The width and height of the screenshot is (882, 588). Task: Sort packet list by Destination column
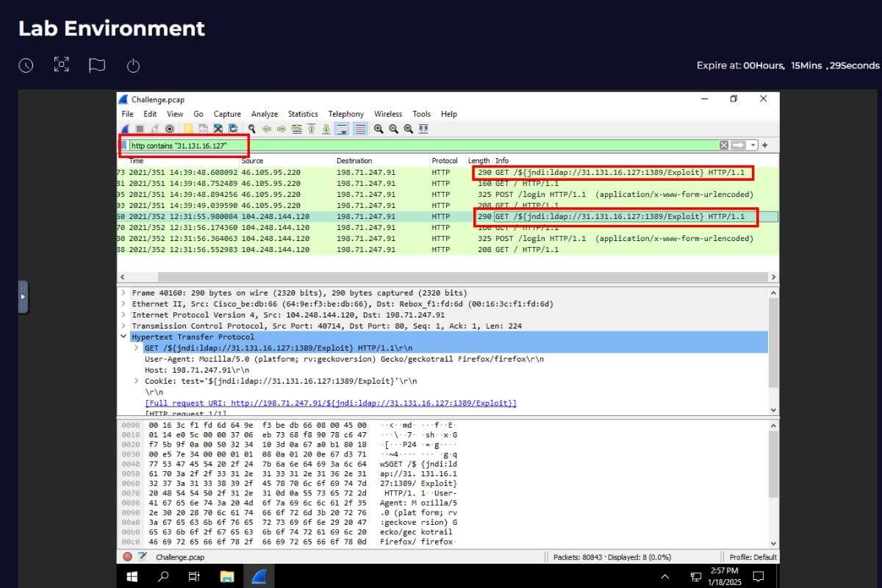[x=354, y=160]
